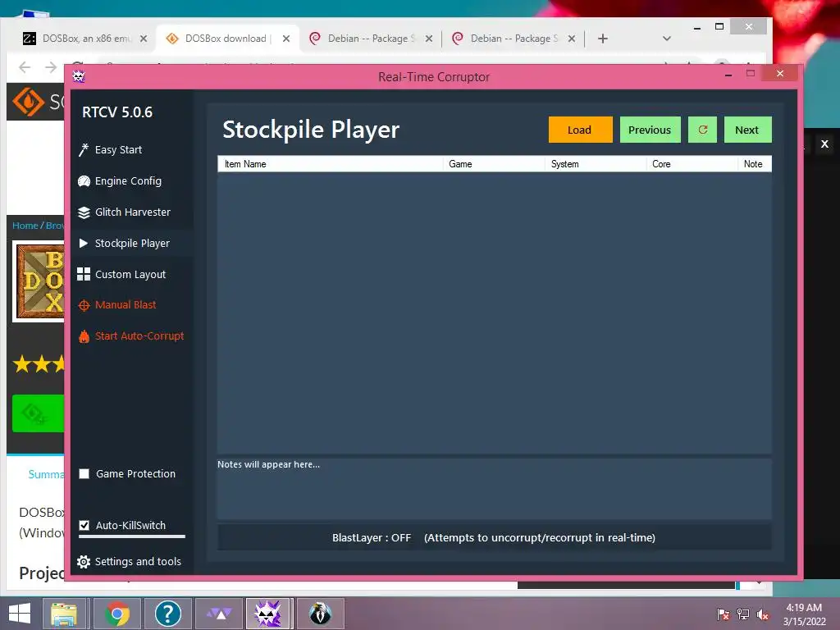Close the second Debian Package tab
The image size is (840, 630).
tap(572, 39)
